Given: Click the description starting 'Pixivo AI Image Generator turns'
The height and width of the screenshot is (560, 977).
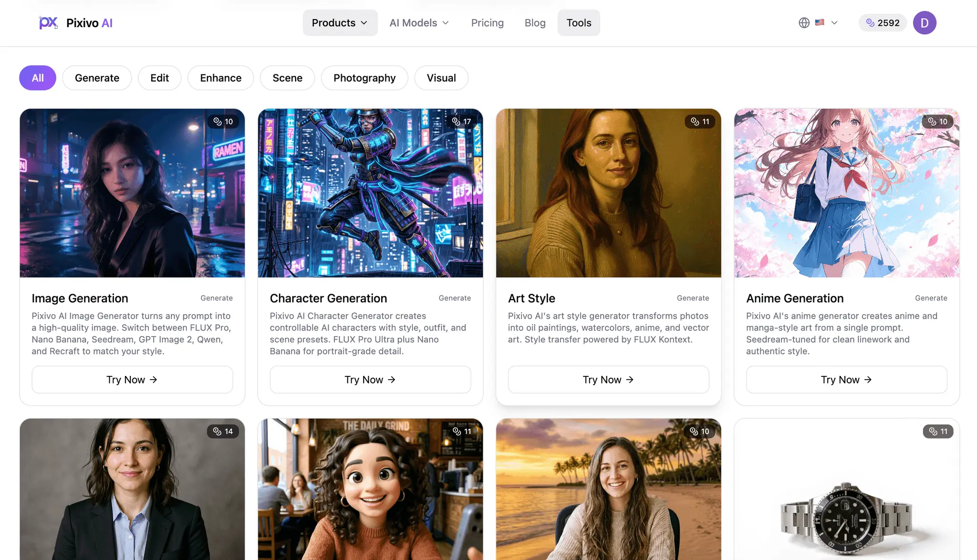Looking at the screenshot, I should coord(132,333).
